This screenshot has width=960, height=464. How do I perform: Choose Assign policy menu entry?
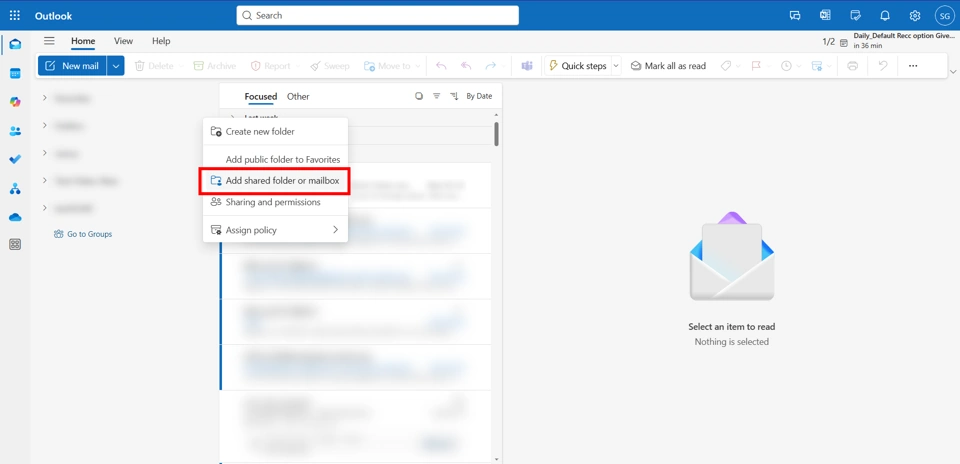click(x=276, y=230)
